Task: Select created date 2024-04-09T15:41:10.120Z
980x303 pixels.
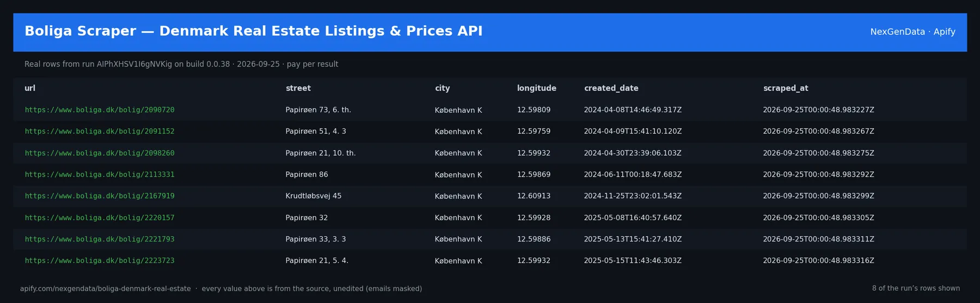Action: [633, 131]
